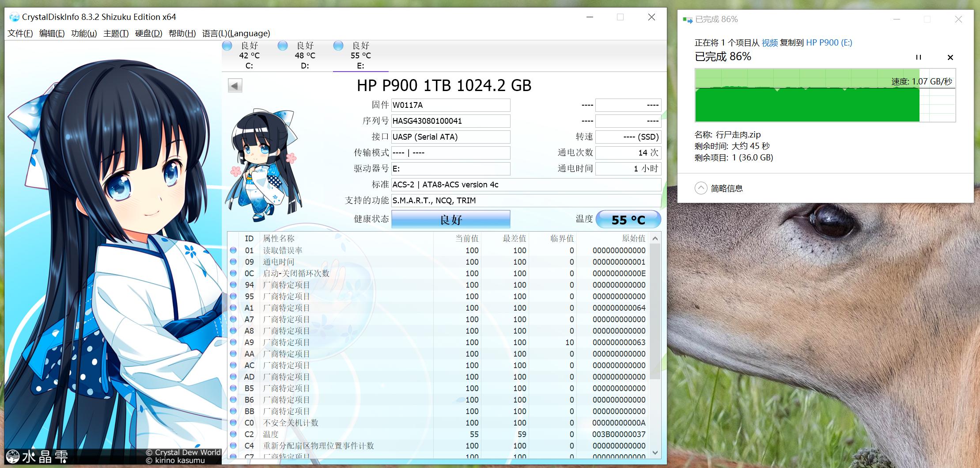The height and width of the screenshot is (468, 980).
Task: Click the status dot beside attribute C0 不安全关机计数
Action: coord(235,423)
